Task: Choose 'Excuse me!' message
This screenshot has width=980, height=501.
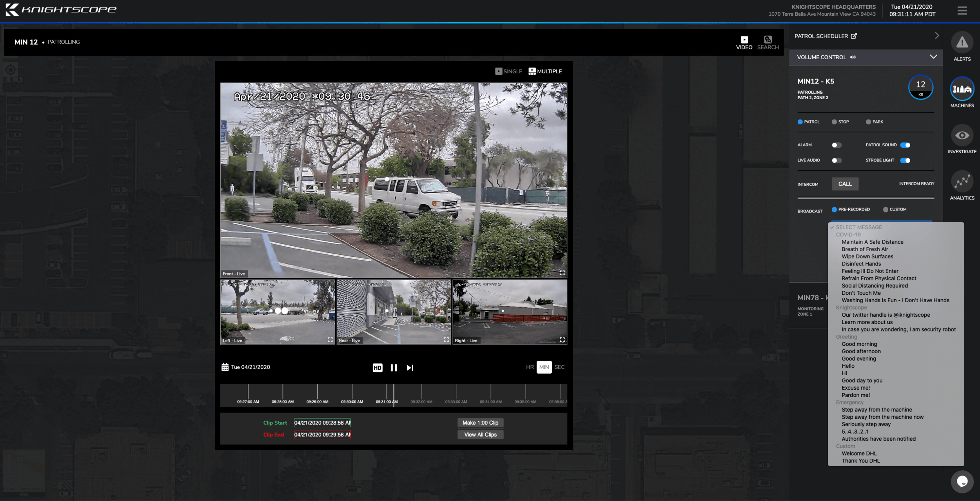Action: pyautogui.click(x=856, y=388)
